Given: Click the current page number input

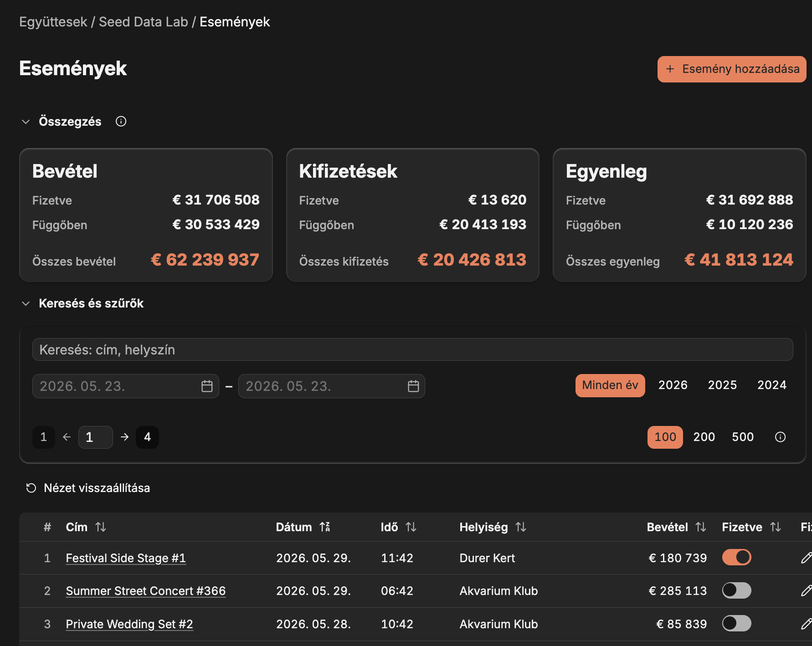Looking at the screenshot, I should pyautogui.click(x=96, y=437).
